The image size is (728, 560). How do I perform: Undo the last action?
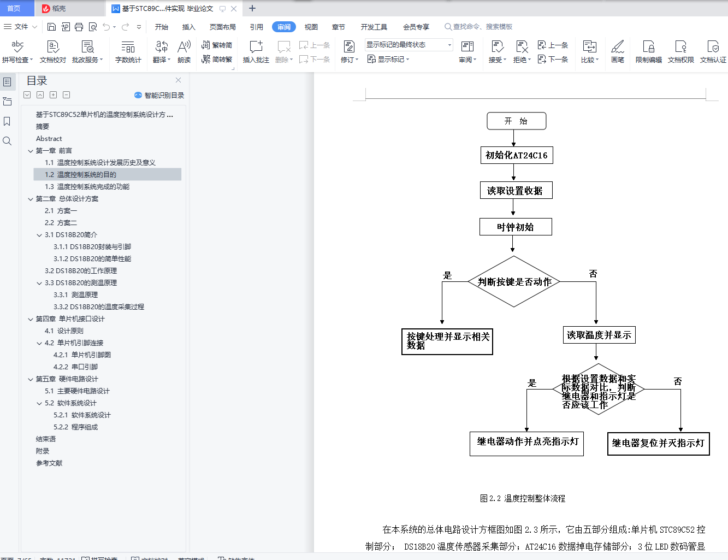(106, 27)
